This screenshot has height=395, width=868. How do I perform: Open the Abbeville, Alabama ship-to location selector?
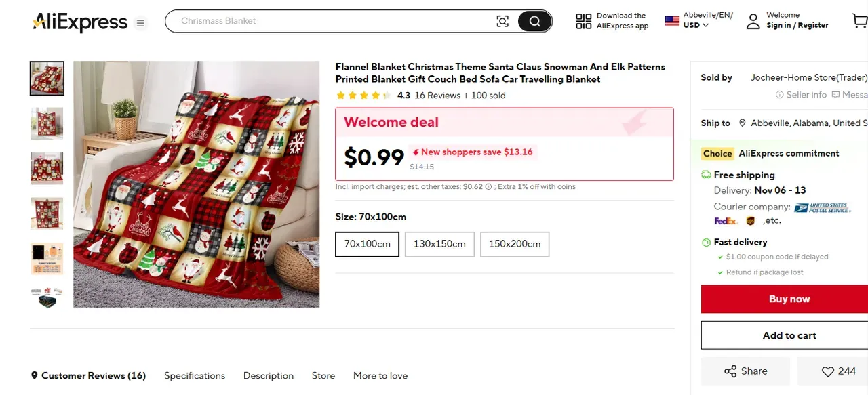tap(800, 123)
